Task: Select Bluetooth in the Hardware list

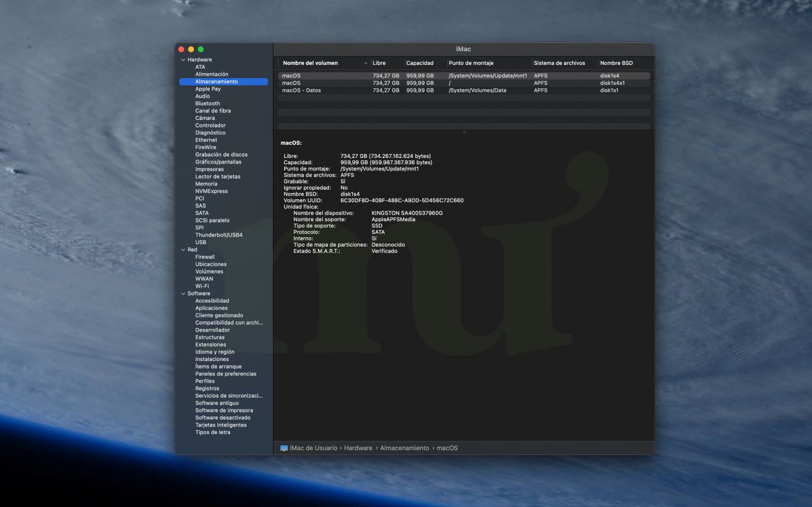Action: [207, 104]
